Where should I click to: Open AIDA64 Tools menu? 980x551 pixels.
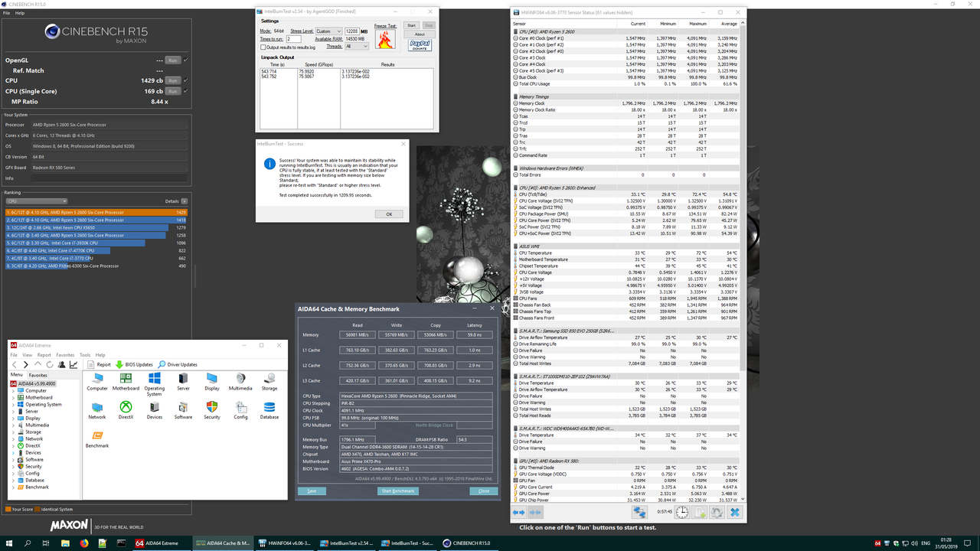(85, 355)
